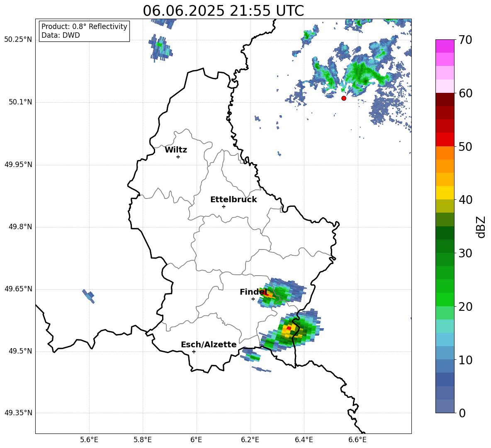Click the 50.1°N latitude tick label
The height and width of the screenshot is (448, 491).
tap(20, 102)
